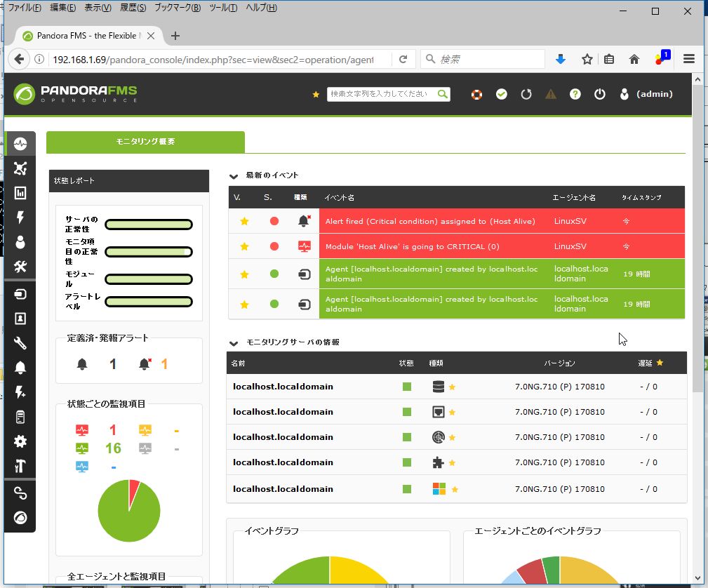Open the Tools crossed-wrench sidebar icon
The image size is (708, 588).
(20, 267)
